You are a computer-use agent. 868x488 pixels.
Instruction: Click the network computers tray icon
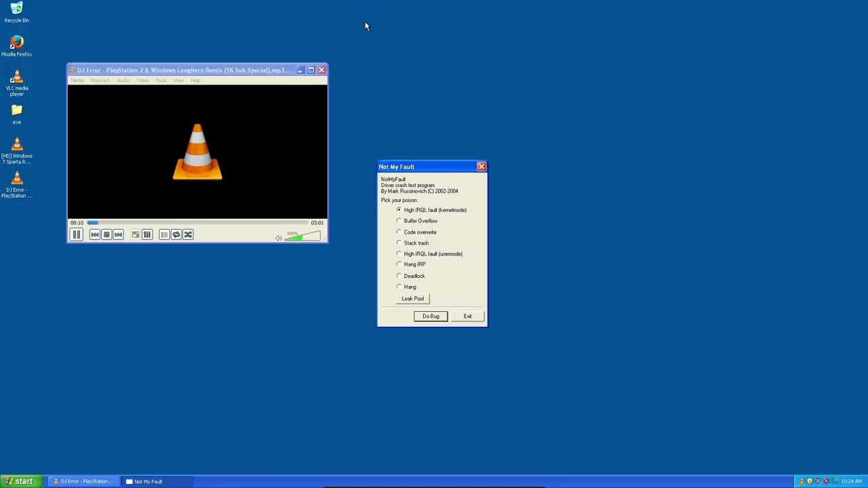833,481
